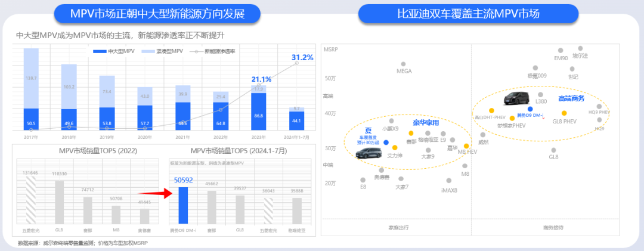
Task: Click the 20万 price axis label
Action: 330,183
